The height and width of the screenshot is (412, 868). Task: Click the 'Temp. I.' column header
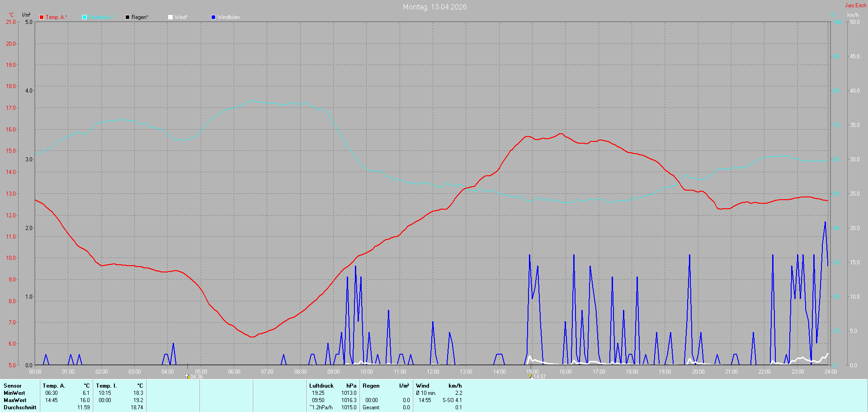106,386
